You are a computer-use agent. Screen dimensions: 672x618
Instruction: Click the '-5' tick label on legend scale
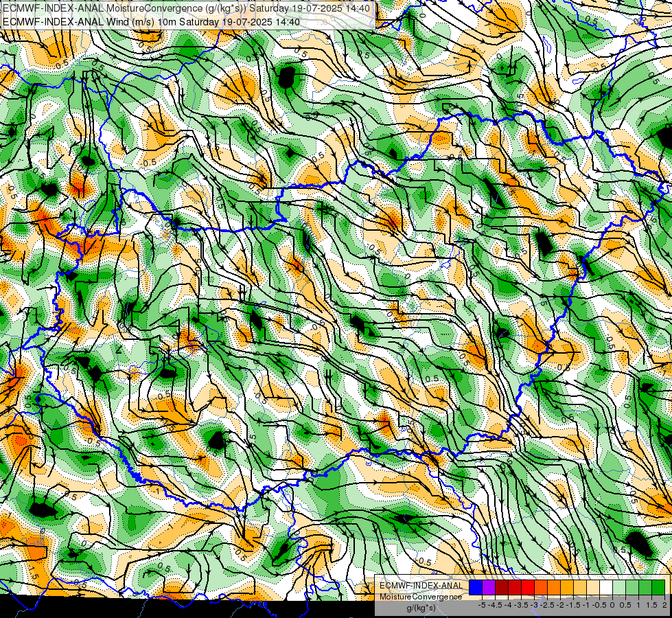point(482,605)
